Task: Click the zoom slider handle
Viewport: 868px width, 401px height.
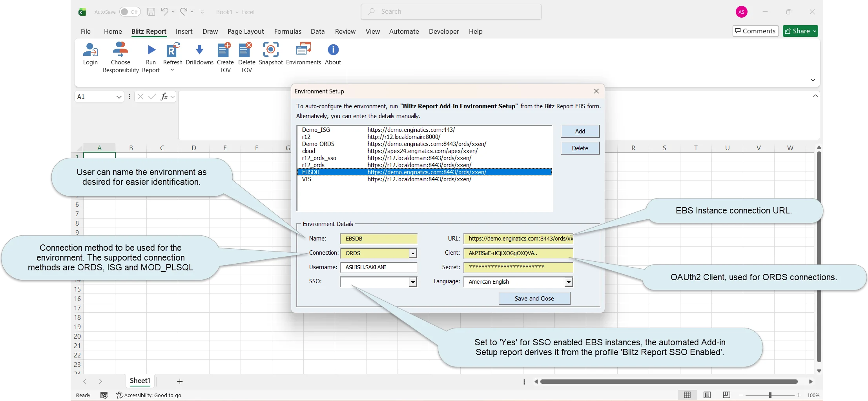Action: pyautogui.click(x=770, y=395)
